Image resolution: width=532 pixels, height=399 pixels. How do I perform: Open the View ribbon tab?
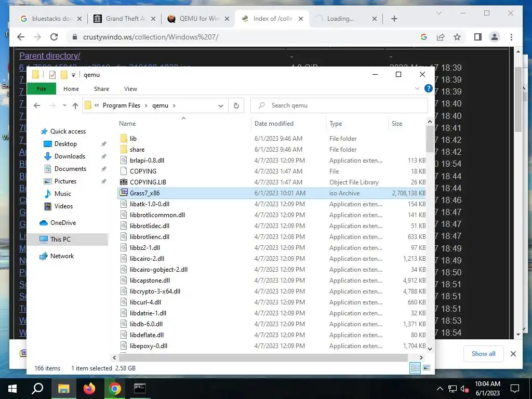coord(130,89)
